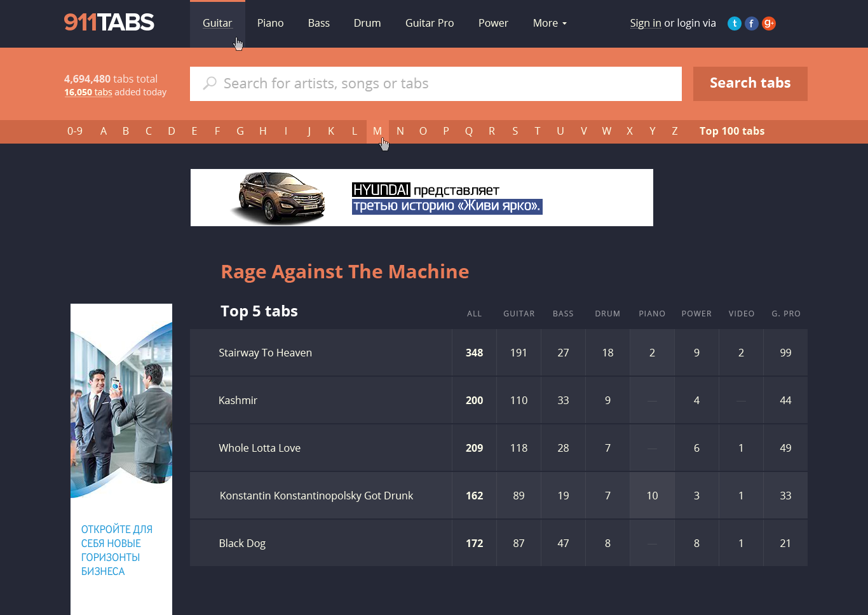Open the Stairway To Heaven song
Viewport: 868px width, 615px height.
[265, 353]
